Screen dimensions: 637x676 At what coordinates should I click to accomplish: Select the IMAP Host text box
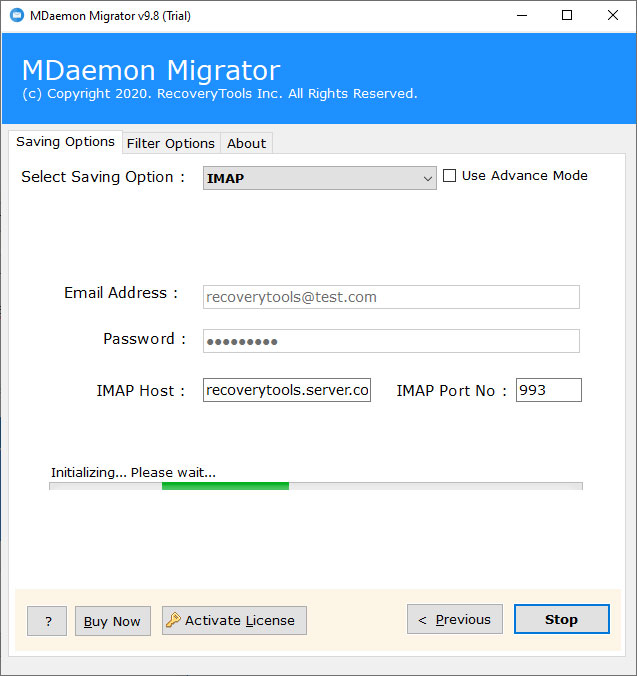pyautogui.click(x=287, y=390)
